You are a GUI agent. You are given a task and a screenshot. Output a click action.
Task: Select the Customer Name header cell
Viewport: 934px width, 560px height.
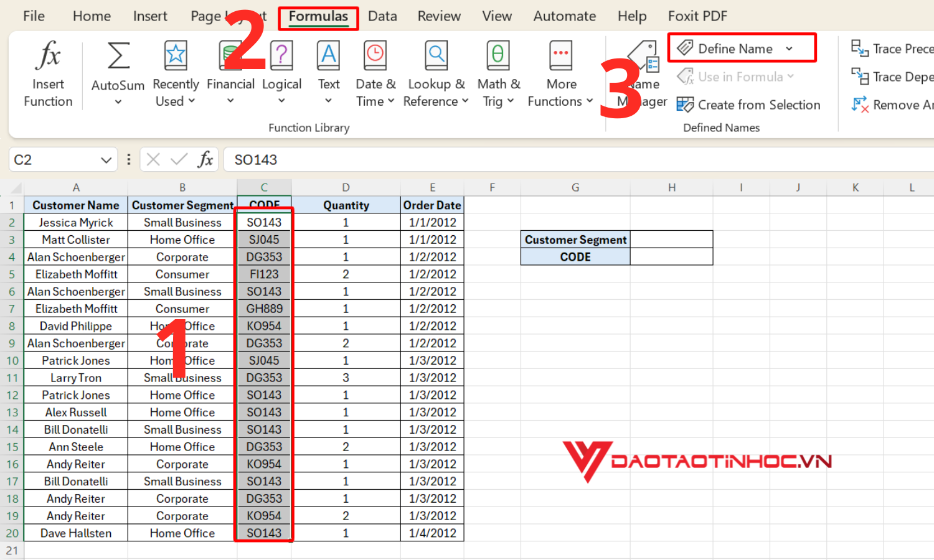(x=76, y=205)
